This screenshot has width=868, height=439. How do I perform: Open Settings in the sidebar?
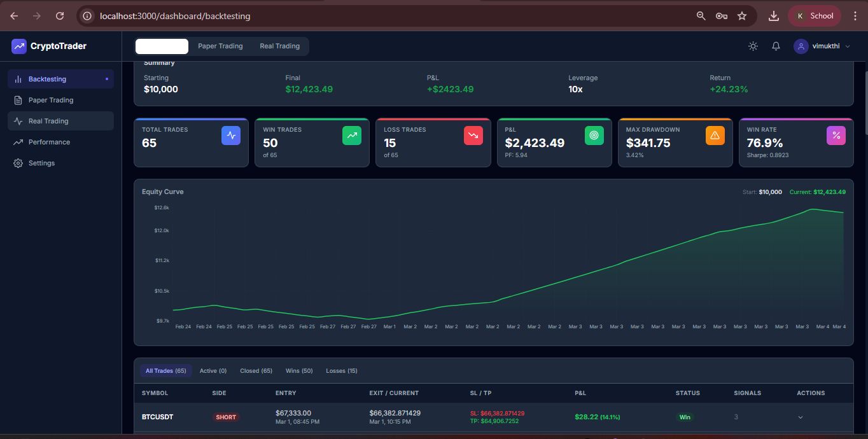(x=60, y=163)
